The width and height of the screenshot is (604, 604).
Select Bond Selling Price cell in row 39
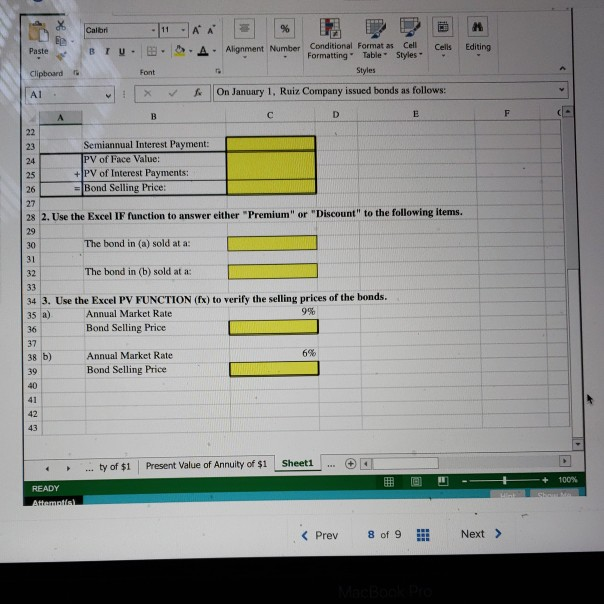point(274,369)
